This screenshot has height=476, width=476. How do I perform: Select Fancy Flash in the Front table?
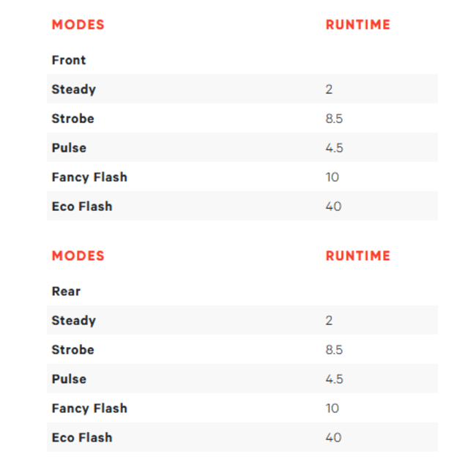click(x=89, y=177)
